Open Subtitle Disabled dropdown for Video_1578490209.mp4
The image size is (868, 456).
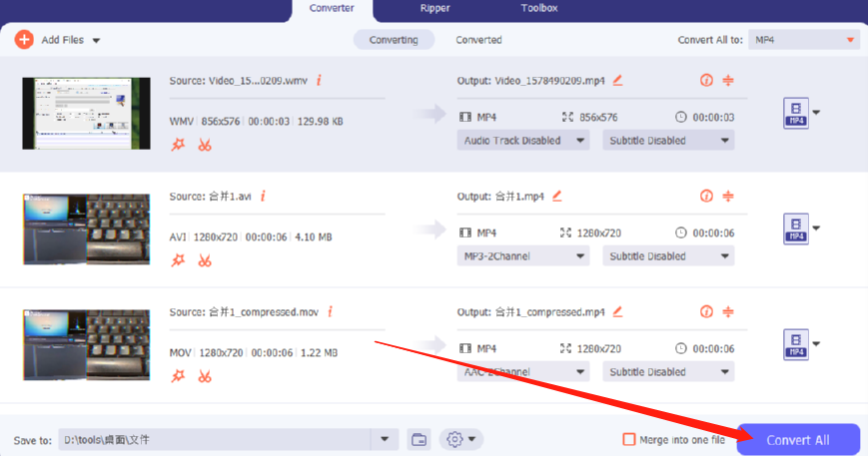tap(668, 141)
